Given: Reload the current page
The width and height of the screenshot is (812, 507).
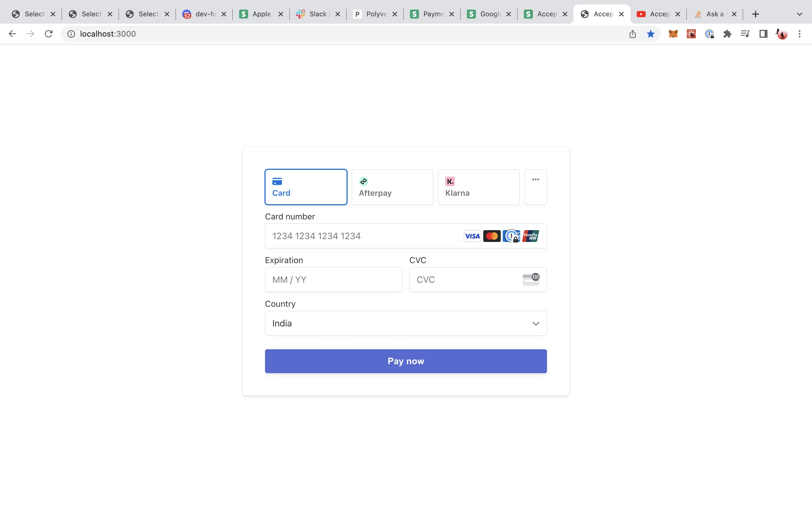Looking at the screenshot, I should [49, 34].
